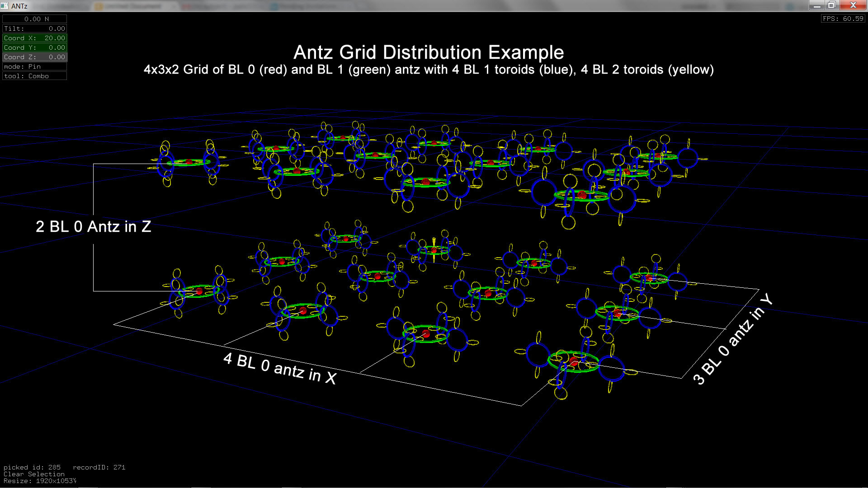Screen dimensions: 868x488
Task: Close the ANTz window
Action: tap(853, 5)
